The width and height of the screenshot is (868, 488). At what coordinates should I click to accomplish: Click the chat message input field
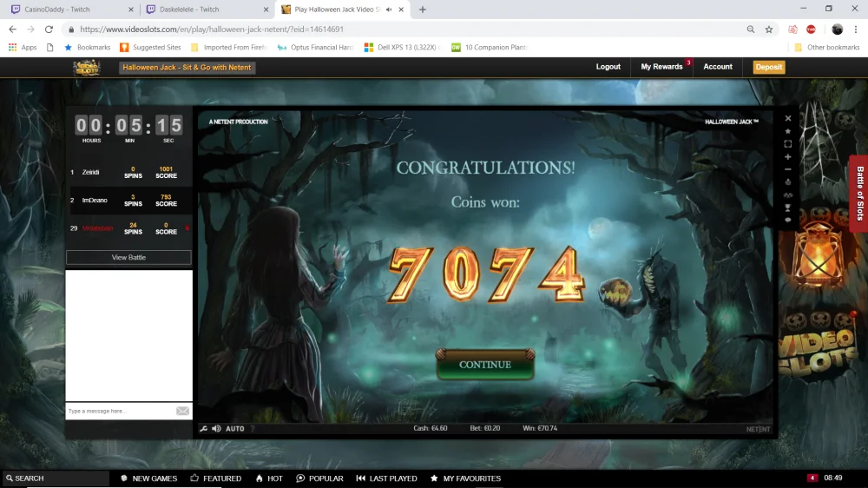[x=120, y=411]
